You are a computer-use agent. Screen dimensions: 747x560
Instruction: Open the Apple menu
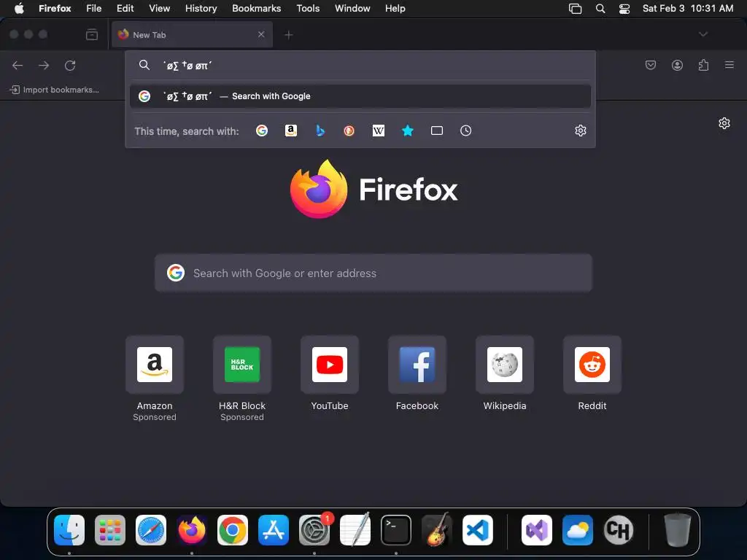tap(19, 8)
